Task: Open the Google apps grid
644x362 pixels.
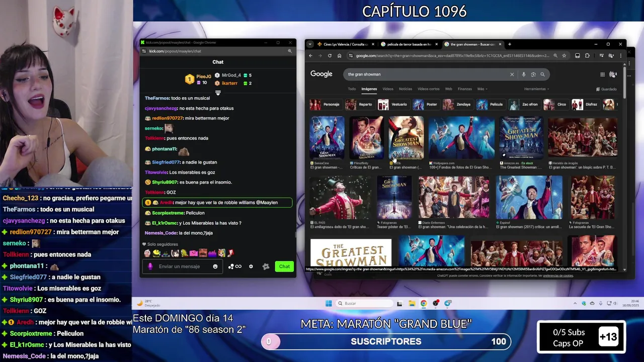Action: coord(602,74)
